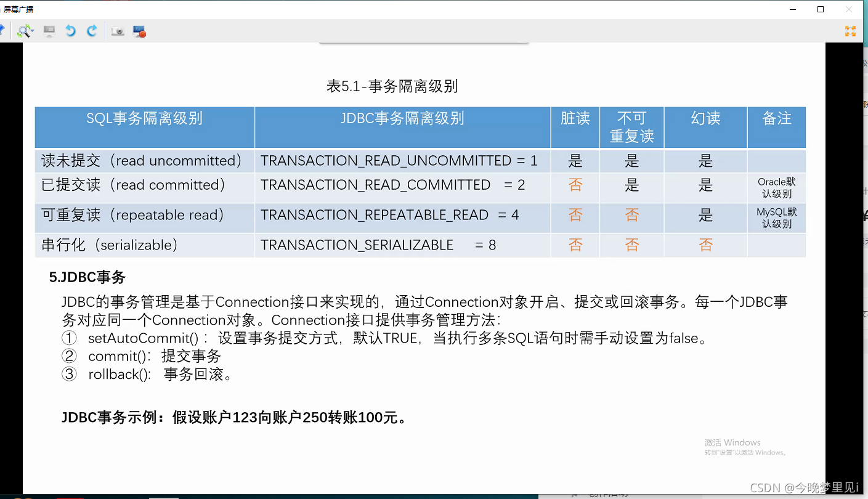
Task: Click the 不可重复读 column header
Action: tap(632, 128)
